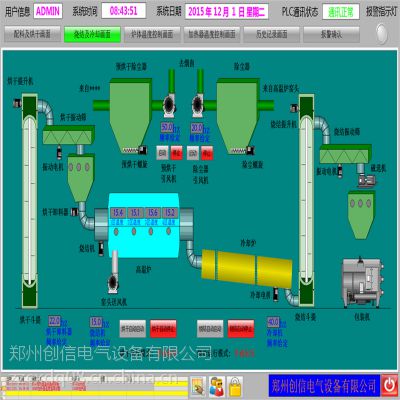Click the alarm list panel at bottom left
Image resolution: width=400 pixels, height=400 pixels.
pyautogui.click(x=94, y=387)
